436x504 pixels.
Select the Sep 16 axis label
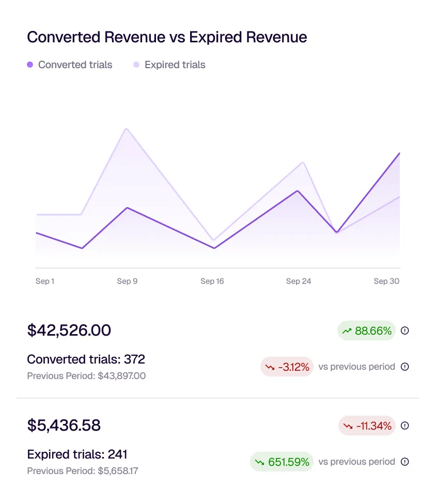[x=212, y=281]
